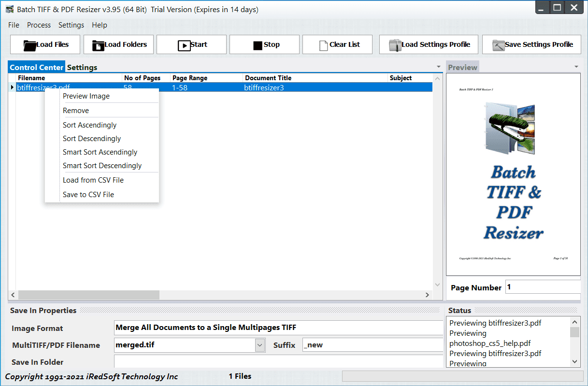Image resolution: width=588 pixels, height=386 pixels.
Task: Click the merged.tif filename field
Action: coord(185,345)
